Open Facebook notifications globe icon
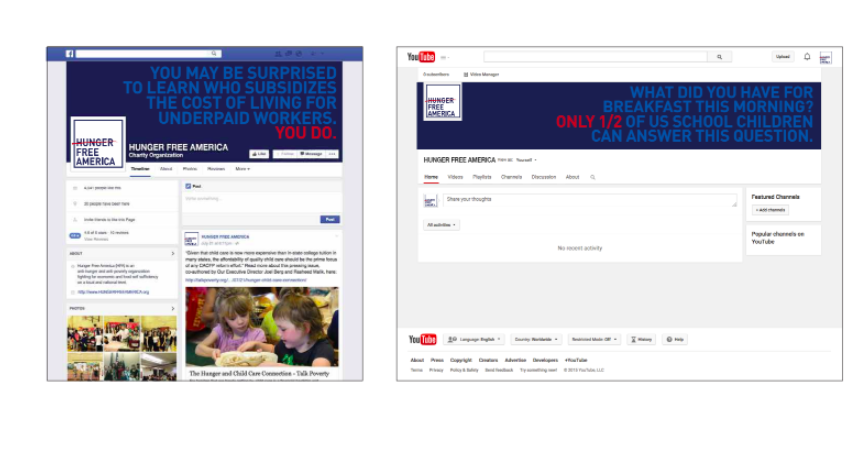867x452 pixels. tap(299, 54)
